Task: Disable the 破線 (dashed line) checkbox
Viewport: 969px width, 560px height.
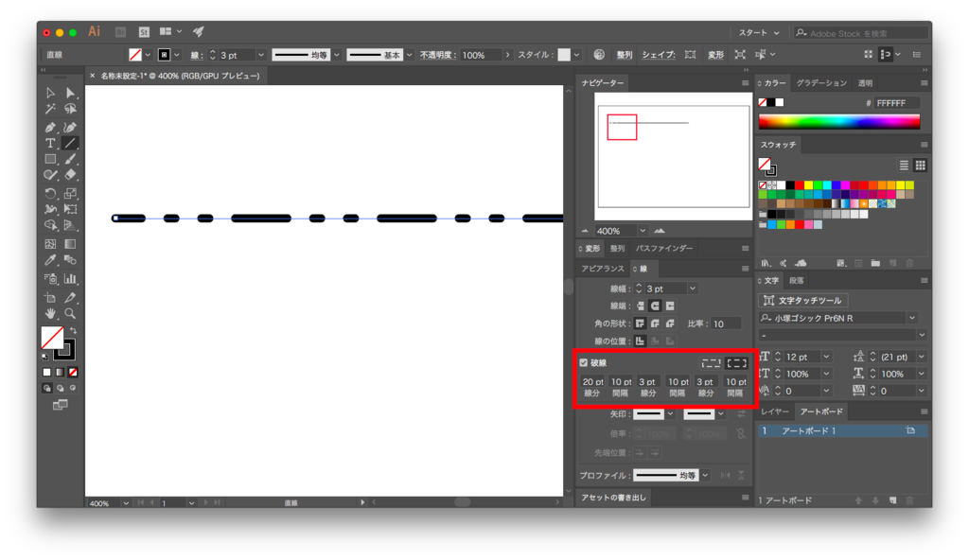Action: click(585, 361)
